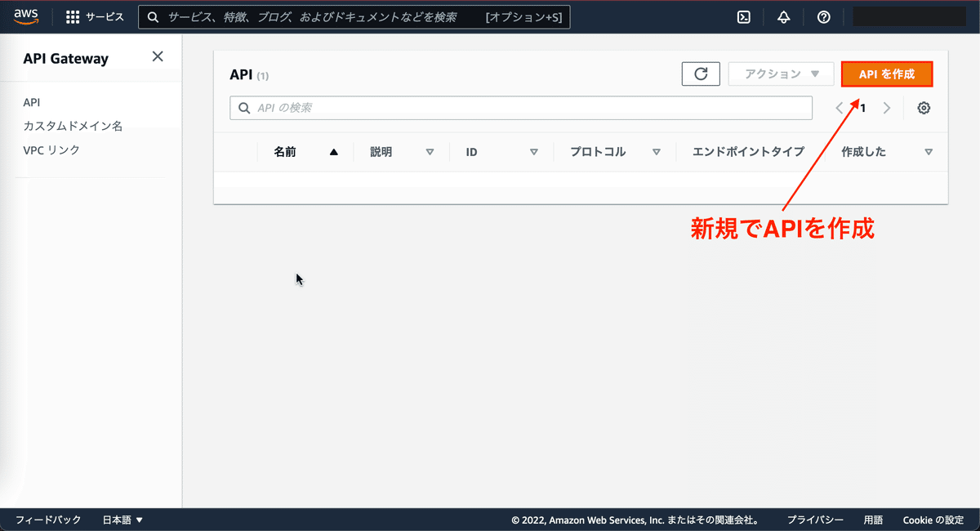Open the 用語 footer link
Image resolution: width=980 pixels, height=531 pixels.
pos(873,520)
